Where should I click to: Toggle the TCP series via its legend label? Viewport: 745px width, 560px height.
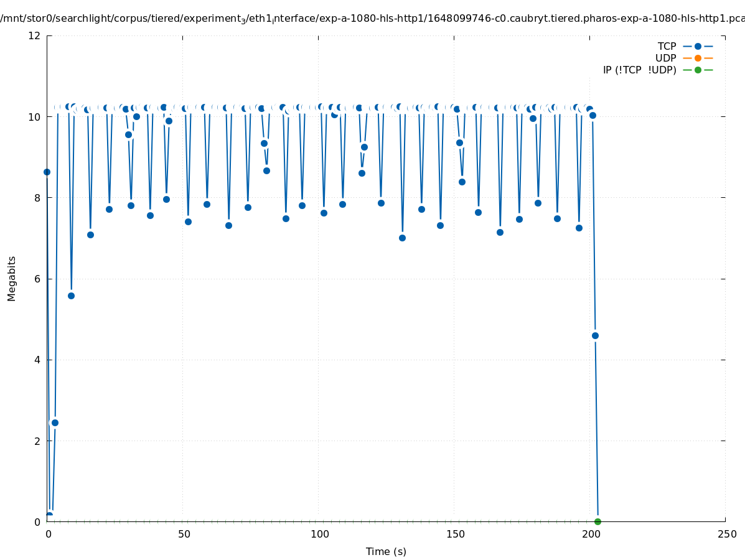pos(667,46)
